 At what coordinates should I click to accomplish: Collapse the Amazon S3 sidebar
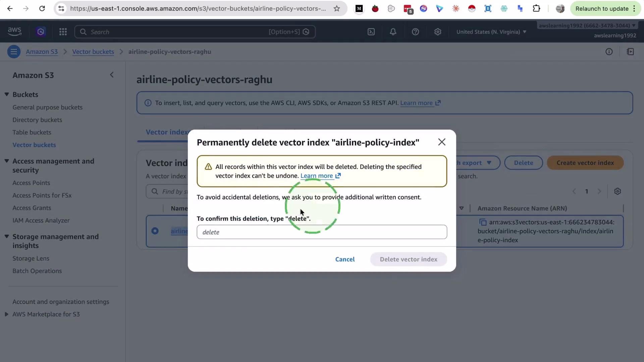[x=112, y=75]
